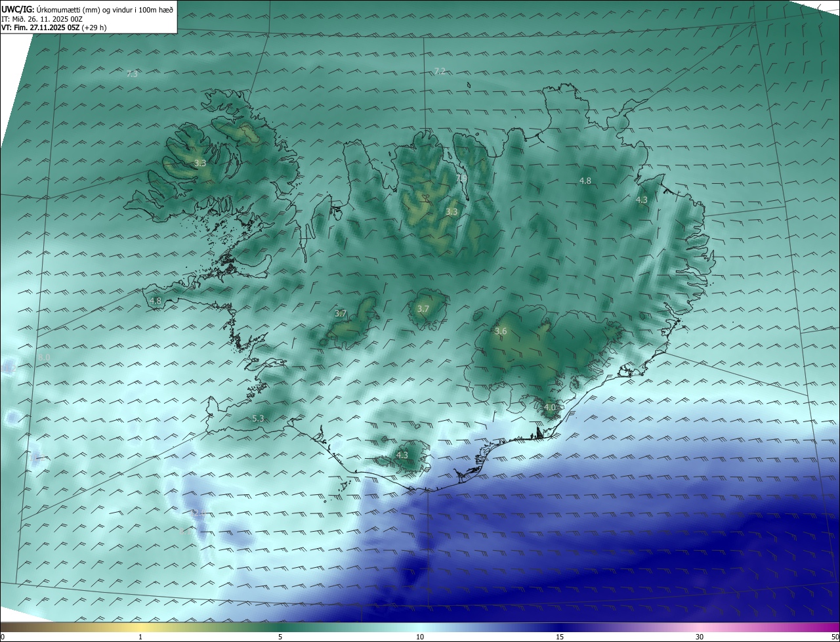Click the 3.7 value on the central round glacier
This screenshot has height=642, width=840.
point(423,309)
